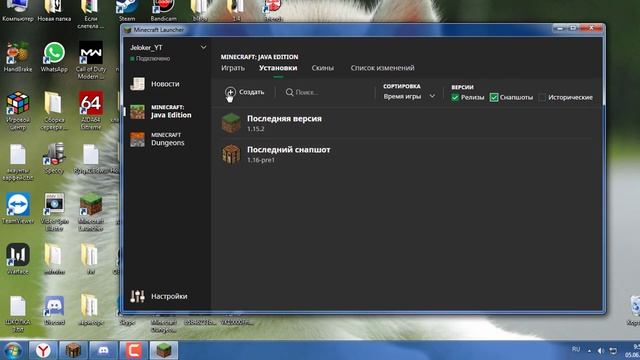Click the Steam desktop shortcut
Viewport: 640px width, 360px height.
point(127,11)
